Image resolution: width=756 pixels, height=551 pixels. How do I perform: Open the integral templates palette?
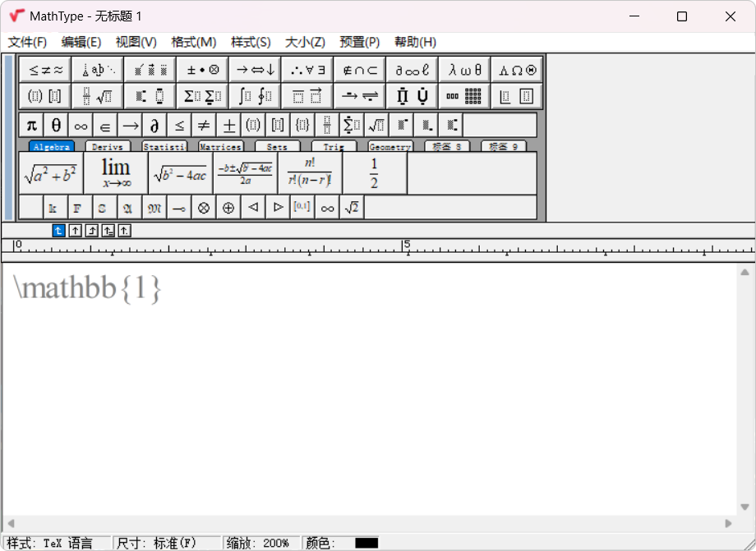[255, 96]
